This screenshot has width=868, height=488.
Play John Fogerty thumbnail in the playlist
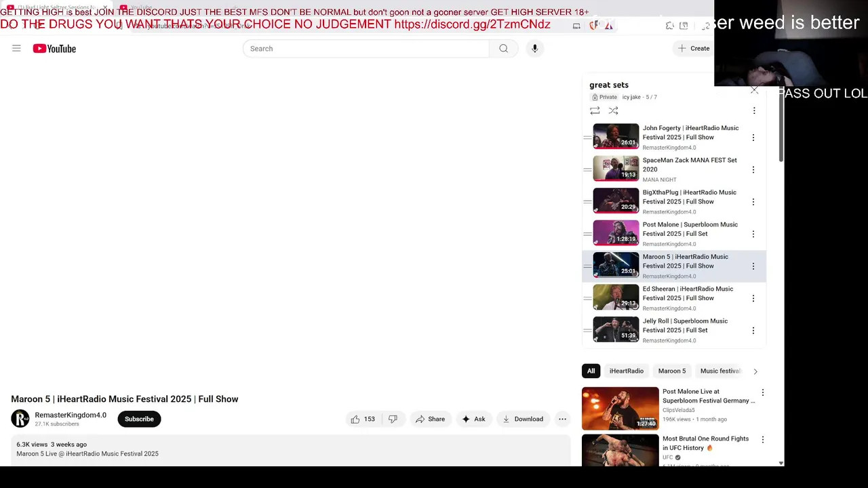pyautogui.click(x=616, y=136)
